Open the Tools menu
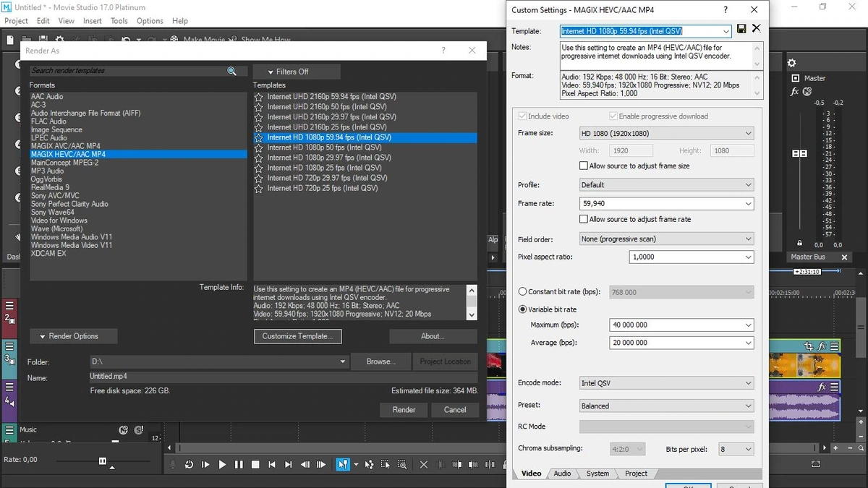Screen dimensions: 868x488 119,21
